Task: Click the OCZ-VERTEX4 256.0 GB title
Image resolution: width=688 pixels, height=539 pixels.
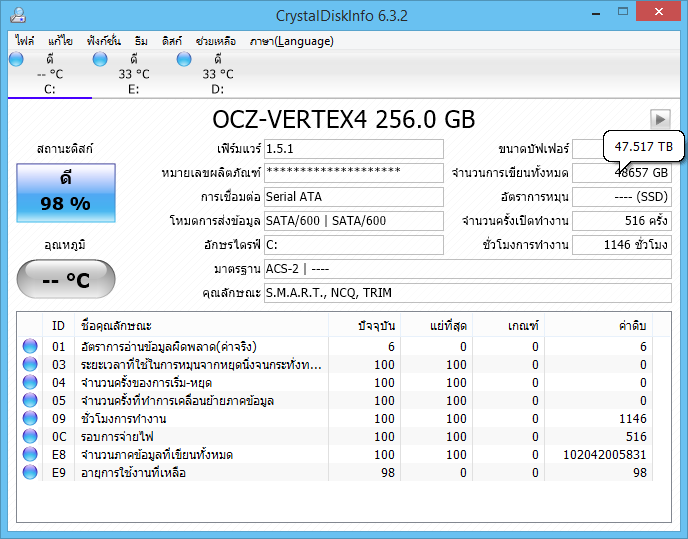Action: coord(344,119)
